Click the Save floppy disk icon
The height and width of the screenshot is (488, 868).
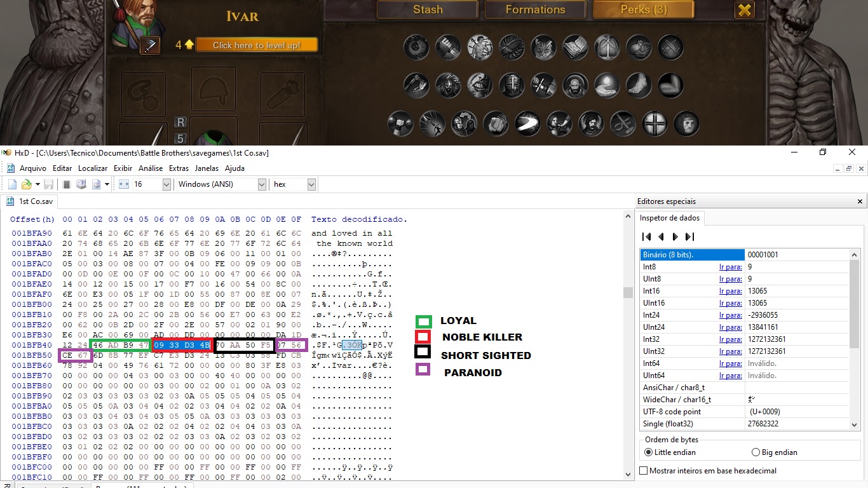pos(48,184)
